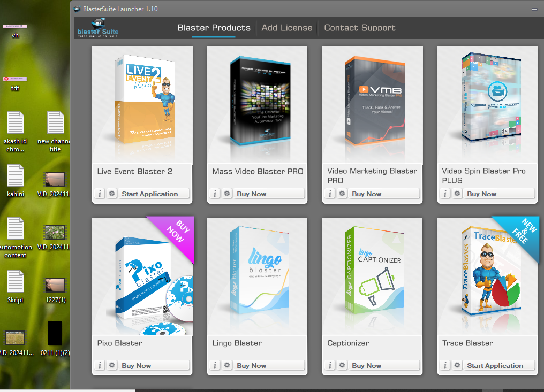Screen dimensions: 544x392
Task: Open settings gear for Captionizer
Action: pyautogui.click(x=342, y=365)
